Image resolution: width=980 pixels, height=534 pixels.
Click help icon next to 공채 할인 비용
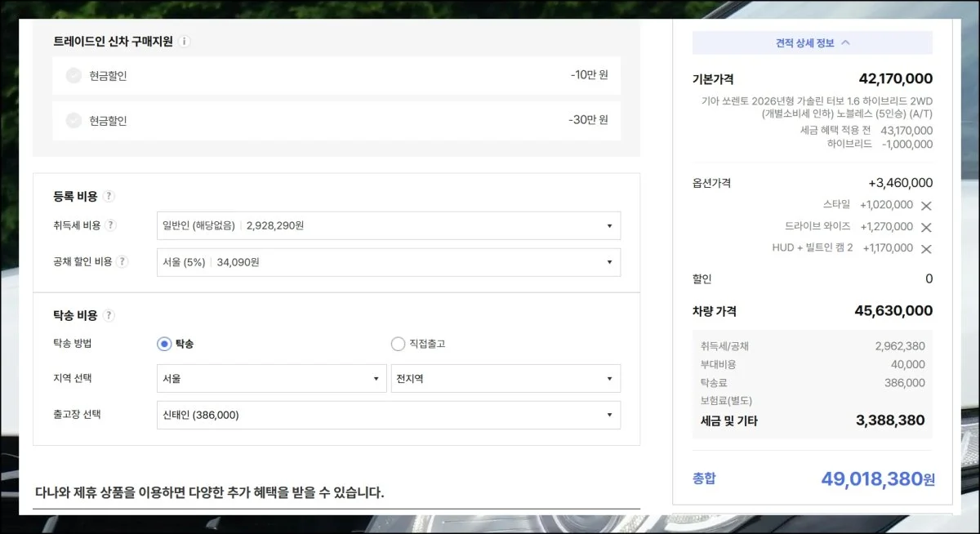(122, 262)
